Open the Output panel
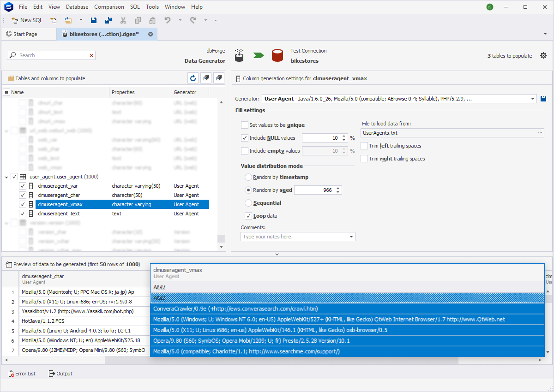This screenshot has width=554, height=392. coord(60,374)
